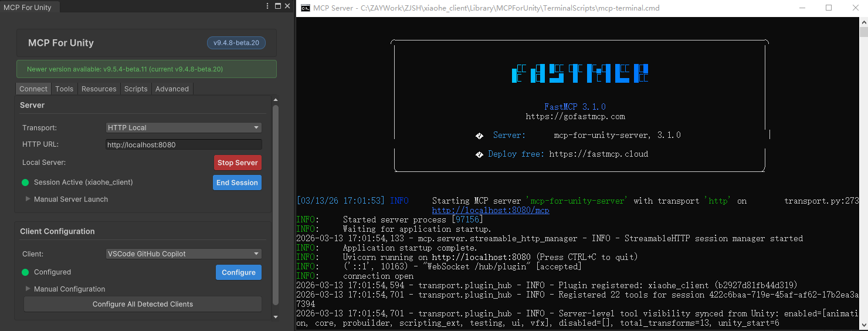This screenshot has height=331, width=868.
Task: Minimize the MCP Server terminal window
Action: (x=801, y=8)
